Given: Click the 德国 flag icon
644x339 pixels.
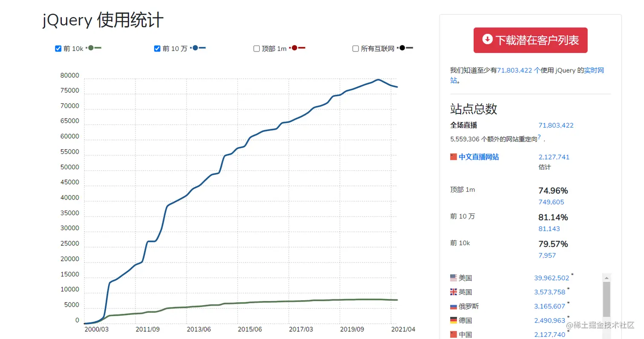Looking at the screenshot, I should click(454, 320).
